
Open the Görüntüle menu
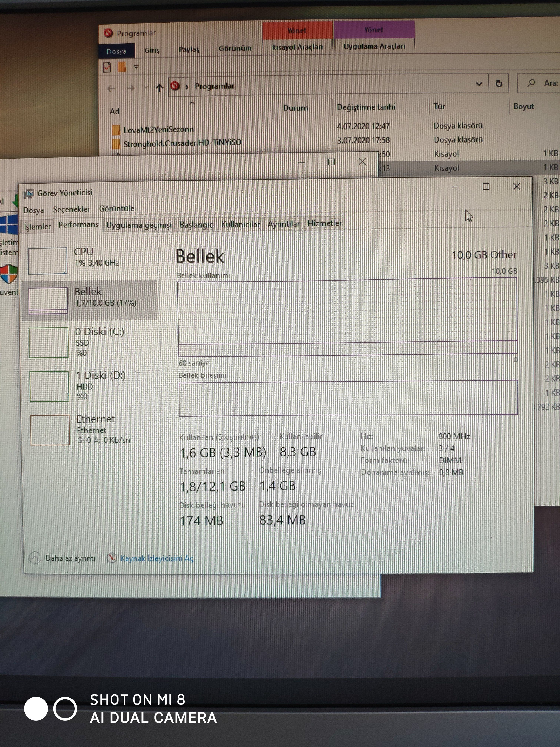click(x=116, y=208)
